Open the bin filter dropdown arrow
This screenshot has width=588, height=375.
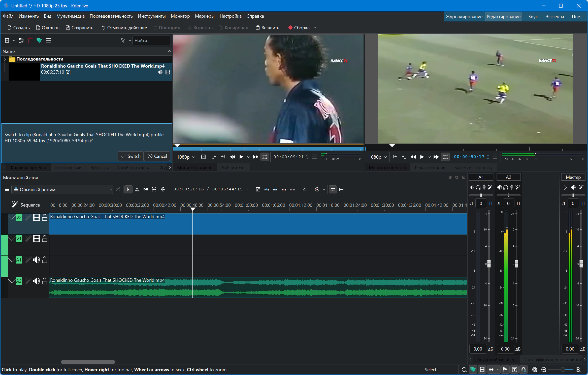130,40
